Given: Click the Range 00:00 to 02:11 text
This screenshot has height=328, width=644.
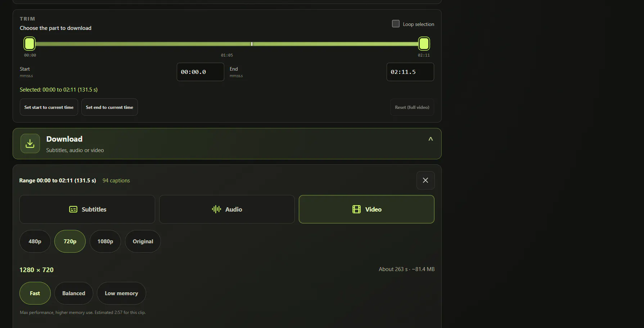Looking at the screenshot, I should point(58,181).
